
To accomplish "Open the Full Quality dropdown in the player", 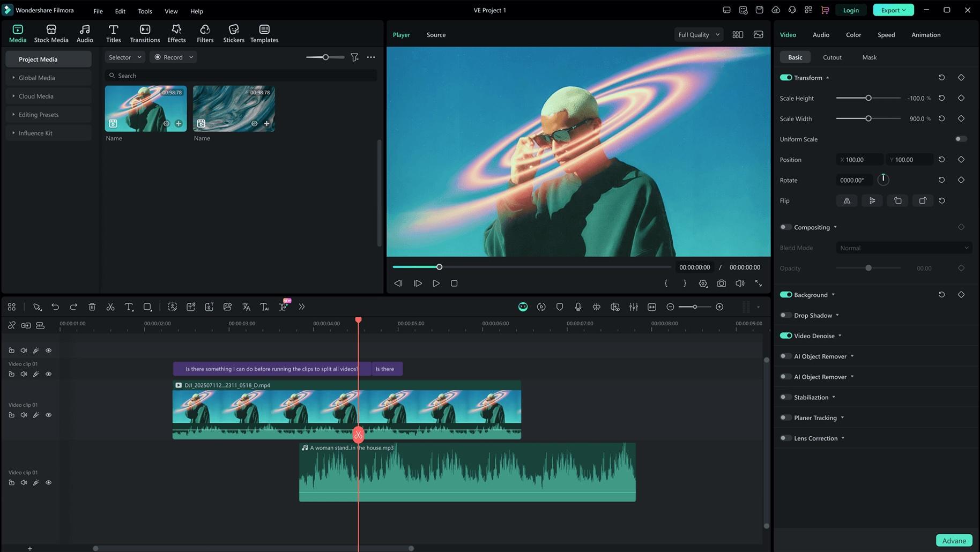I will click(x=697, y=34).
